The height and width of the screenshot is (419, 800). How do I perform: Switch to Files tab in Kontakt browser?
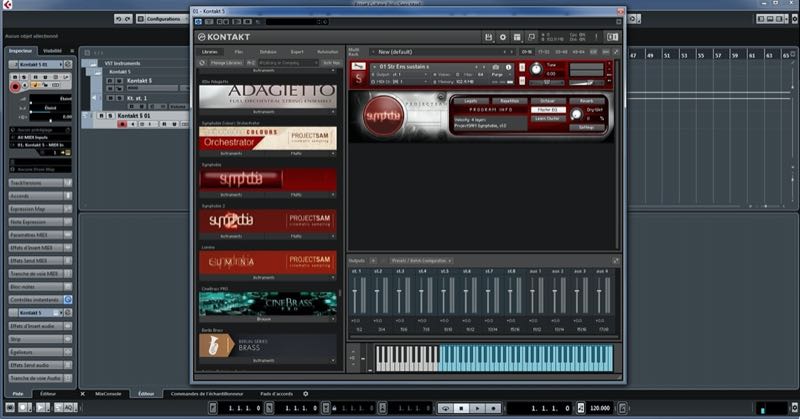(x=239, y=52)
